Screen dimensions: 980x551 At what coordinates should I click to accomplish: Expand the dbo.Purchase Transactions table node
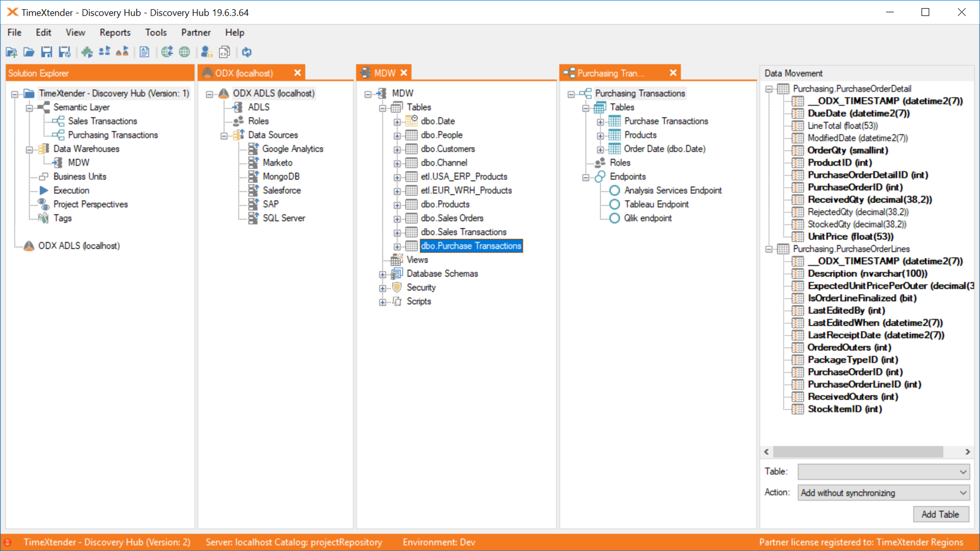click(397, 246)
